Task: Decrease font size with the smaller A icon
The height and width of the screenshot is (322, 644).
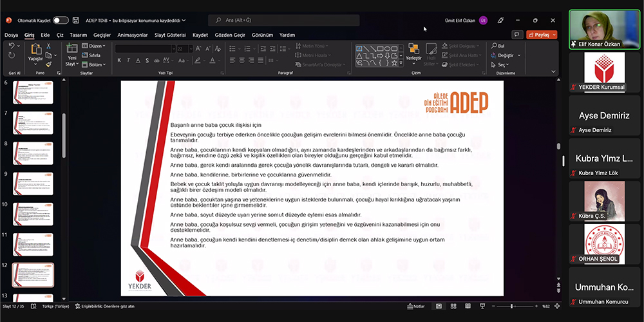Action: [x=208, y=48]
